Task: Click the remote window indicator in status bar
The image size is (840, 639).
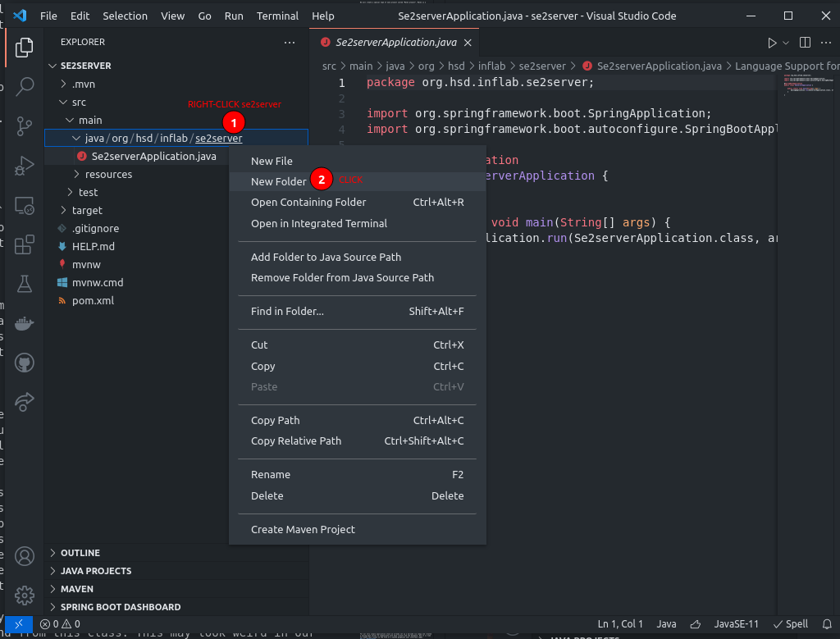Action: tap(19, 624)
